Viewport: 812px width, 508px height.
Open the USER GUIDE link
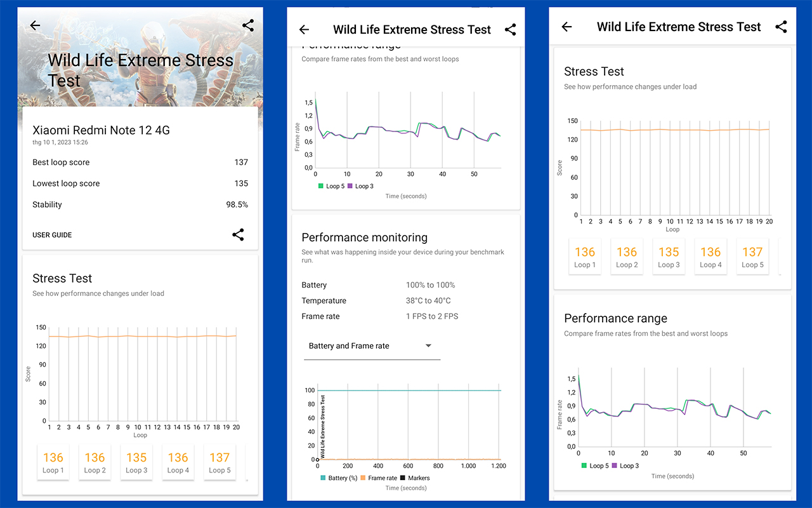(52, 235)
